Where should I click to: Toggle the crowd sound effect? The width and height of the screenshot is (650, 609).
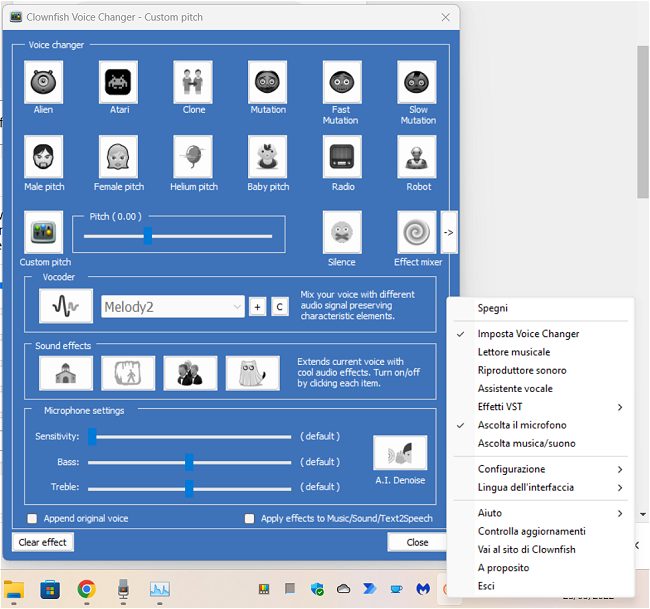tap(190, 373)
